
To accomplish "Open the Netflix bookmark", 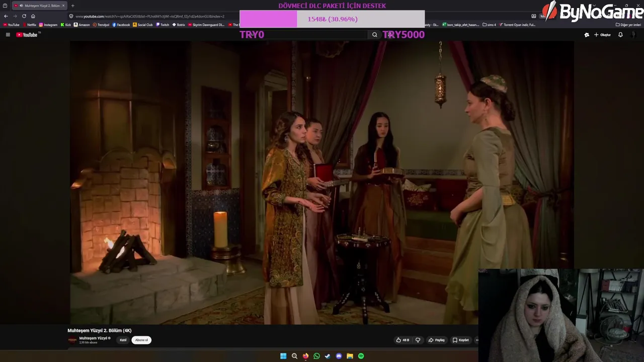I will click(29, 25).
